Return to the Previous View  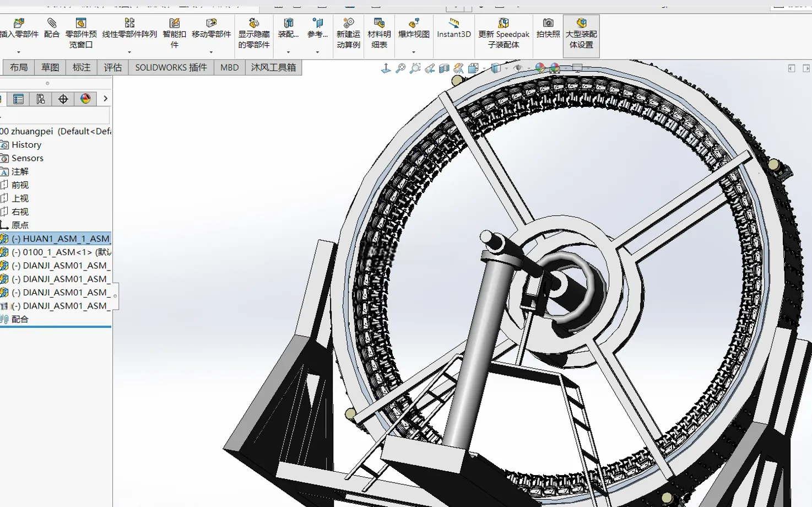[x=430, y=68]
